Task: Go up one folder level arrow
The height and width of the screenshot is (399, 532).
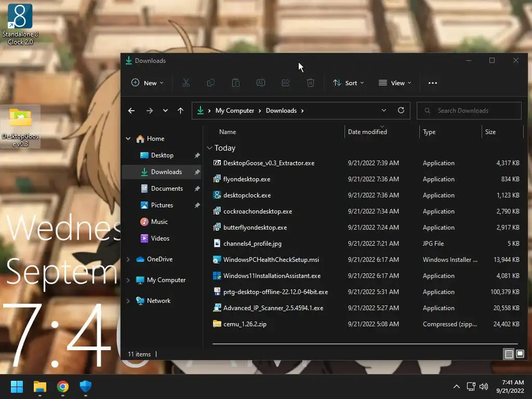Action: click(x=180, y=111)
